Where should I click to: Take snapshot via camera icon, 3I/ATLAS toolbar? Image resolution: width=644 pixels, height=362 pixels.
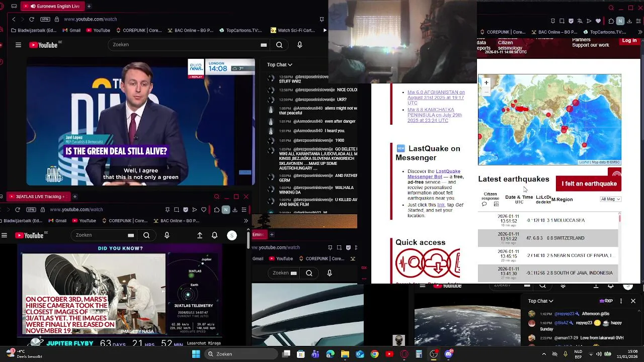177,210
